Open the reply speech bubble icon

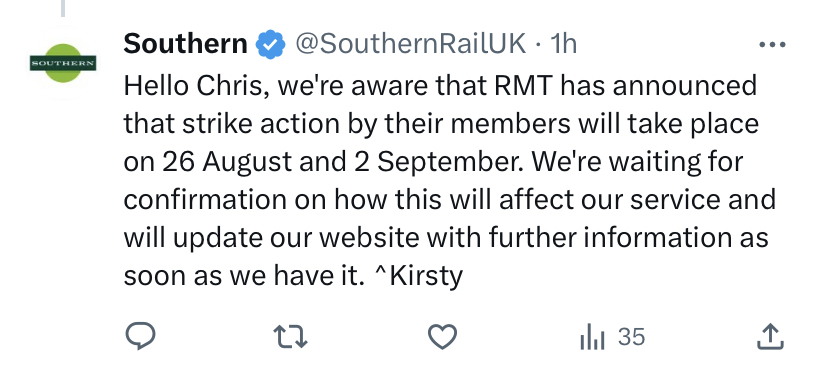click(141, 336)
